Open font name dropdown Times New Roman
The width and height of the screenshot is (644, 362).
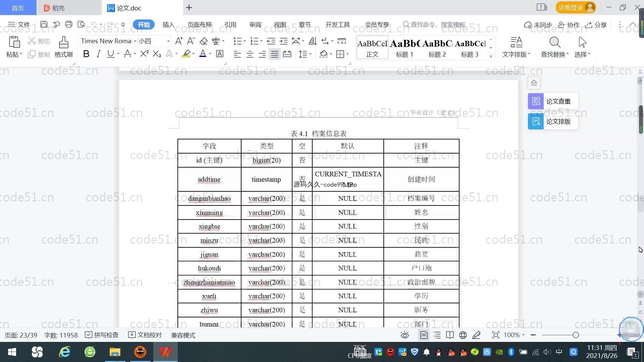point(135,41)
